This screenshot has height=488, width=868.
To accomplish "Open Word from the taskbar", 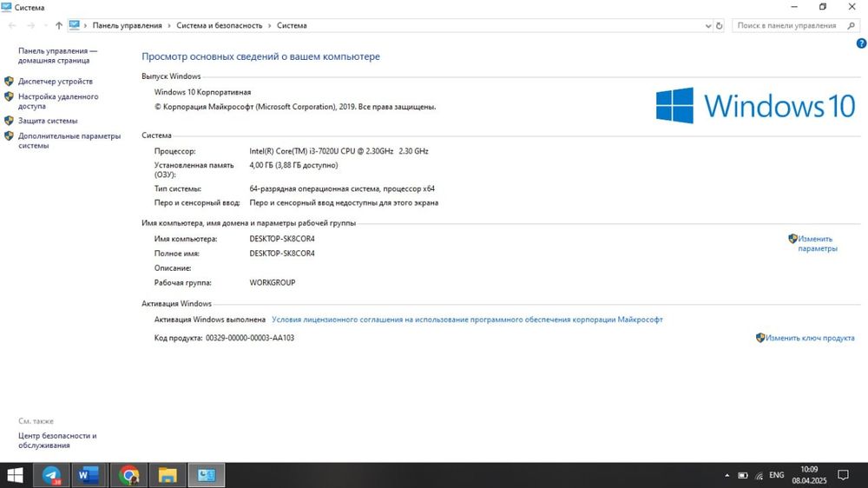I will click(x=89, y=475).
